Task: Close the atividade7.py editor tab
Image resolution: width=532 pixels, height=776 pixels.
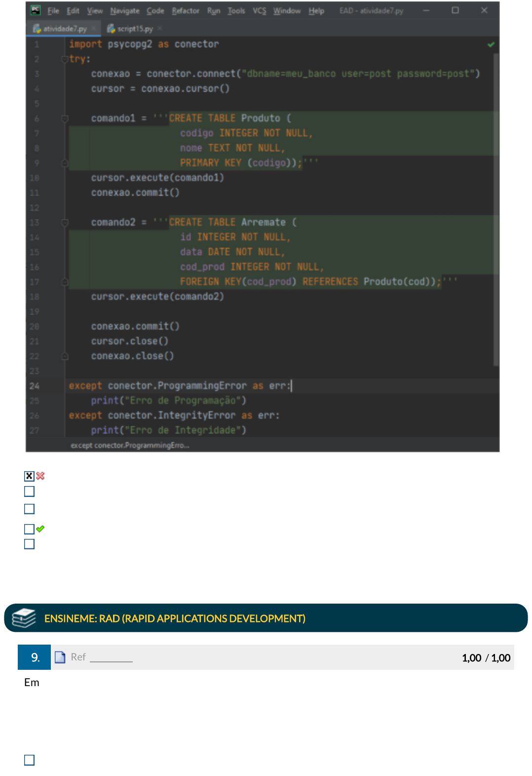Action: pos(93,29)
